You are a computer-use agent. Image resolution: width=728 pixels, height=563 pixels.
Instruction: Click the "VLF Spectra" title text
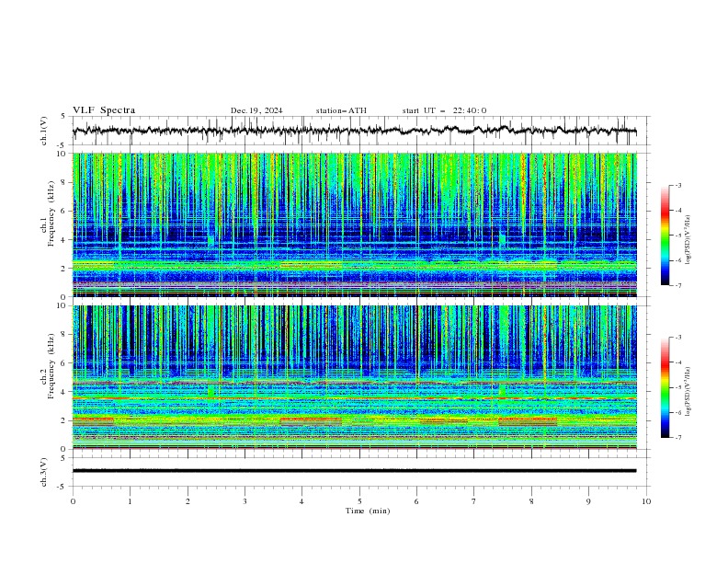click(x=104, y=110)
